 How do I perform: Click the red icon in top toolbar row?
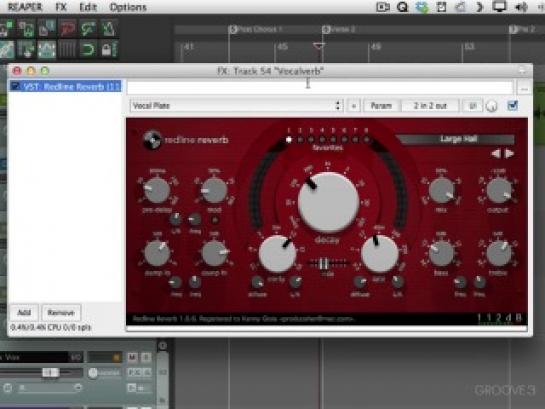click(67, 28)
